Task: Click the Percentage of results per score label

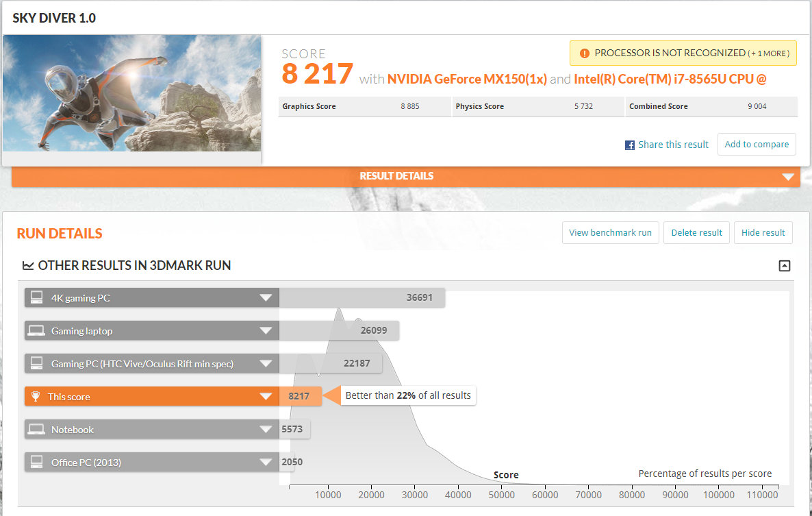Action: [x=705, y=474]
